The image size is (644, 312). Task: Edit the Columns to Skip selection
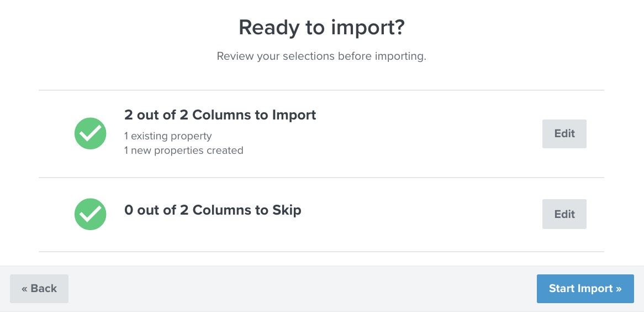click(x=564, y=214)
